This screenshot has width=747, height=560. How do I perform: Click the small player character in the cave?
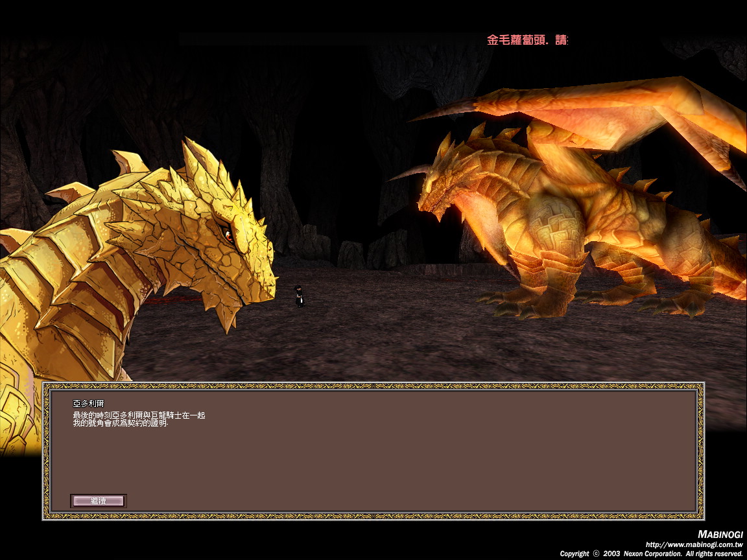(299, 296)
